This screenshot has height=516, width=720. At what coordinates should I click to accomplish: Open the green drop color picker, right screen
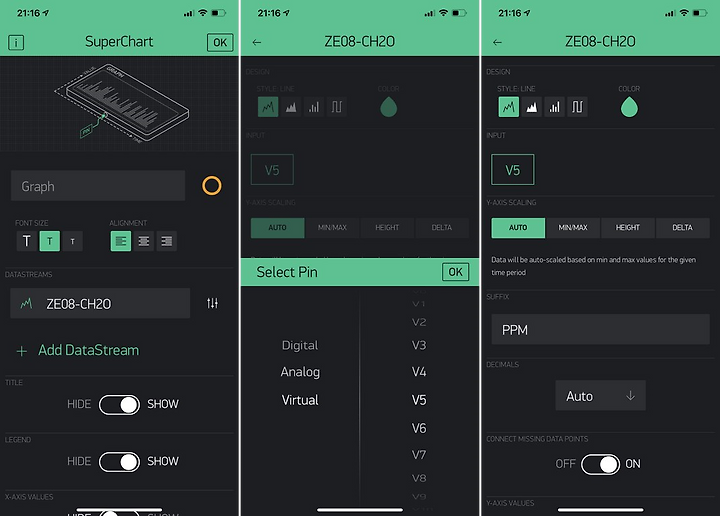tap(629, 107)
